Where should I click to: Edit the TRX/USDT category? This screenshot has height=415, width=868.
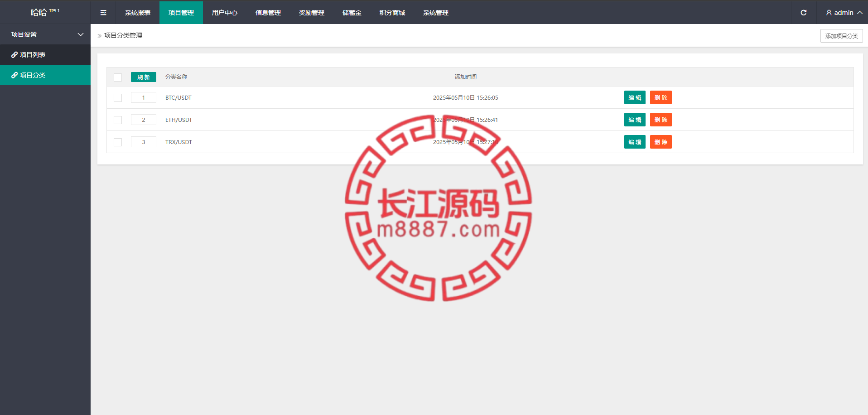[x=635, y=142]
